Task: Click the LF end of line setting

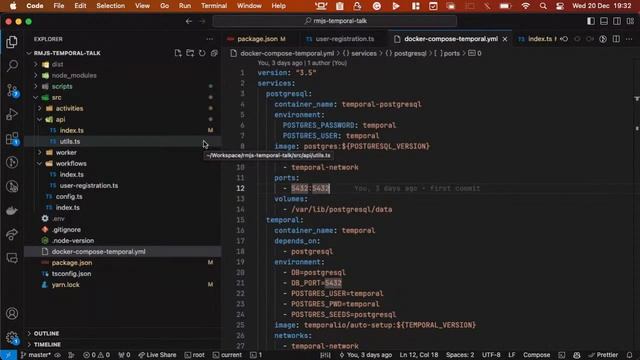Action: (x=511, y=355)
